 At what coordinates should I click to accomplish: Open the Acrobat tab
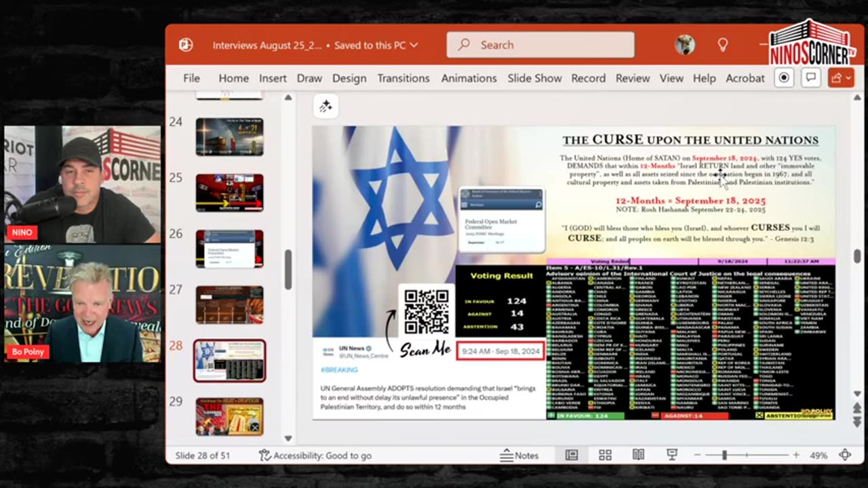pos(745,78)
